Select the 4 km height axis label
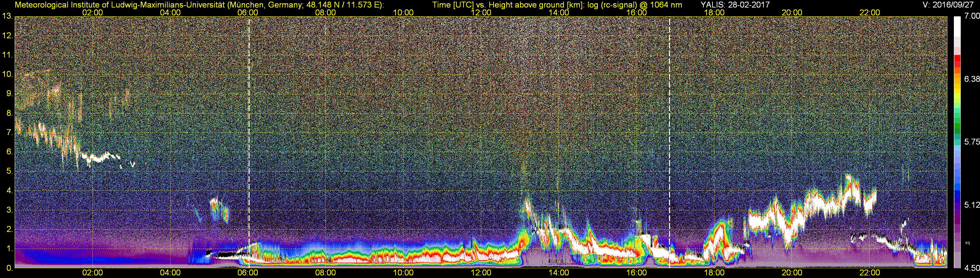The image size is (980, 278). tap(9, 190)
